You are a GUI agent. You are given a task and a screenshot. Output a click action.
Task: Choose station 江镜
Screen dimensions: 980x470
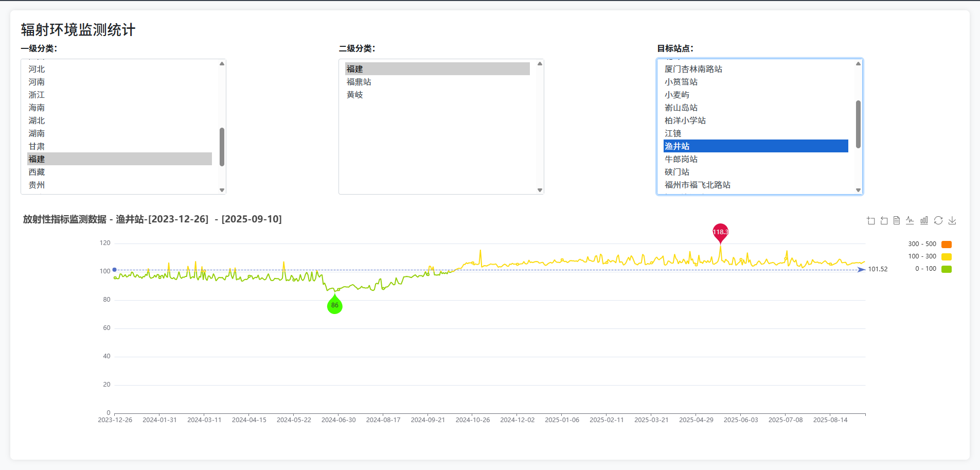click(x=756, y=133)
